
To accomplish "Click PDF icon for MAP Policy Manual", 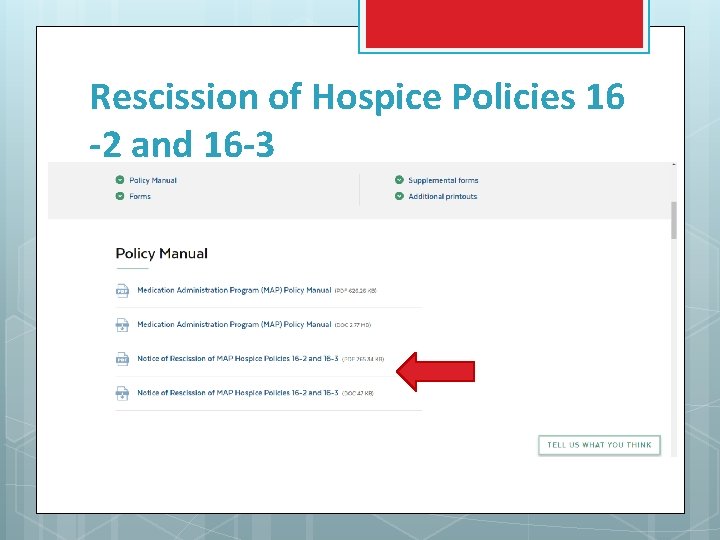I will click(x=122, y=291).
